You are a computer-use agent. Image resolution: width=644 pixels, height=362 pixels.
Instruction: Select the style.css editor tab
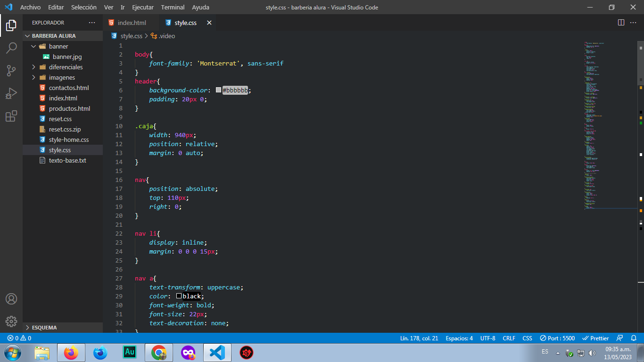(x=185, y=23)
